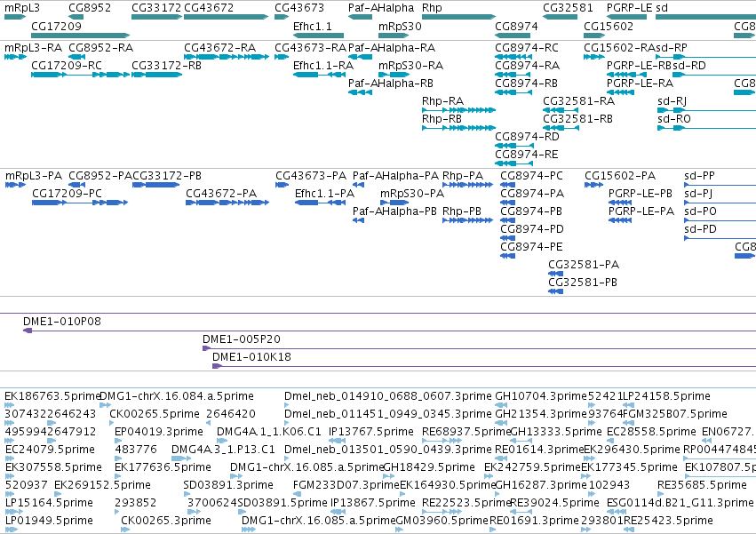Click the CG8974-PE protein label

pyautogui.click(x=531, y=246)
